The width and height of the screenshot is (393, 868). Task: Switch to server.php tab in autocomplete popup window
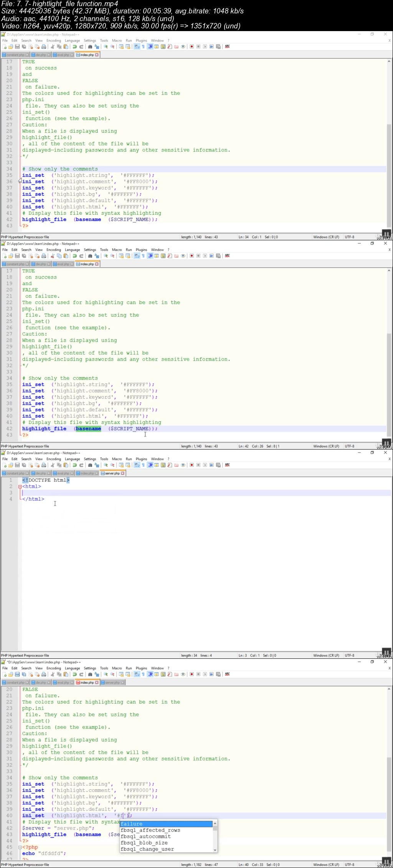112,683
